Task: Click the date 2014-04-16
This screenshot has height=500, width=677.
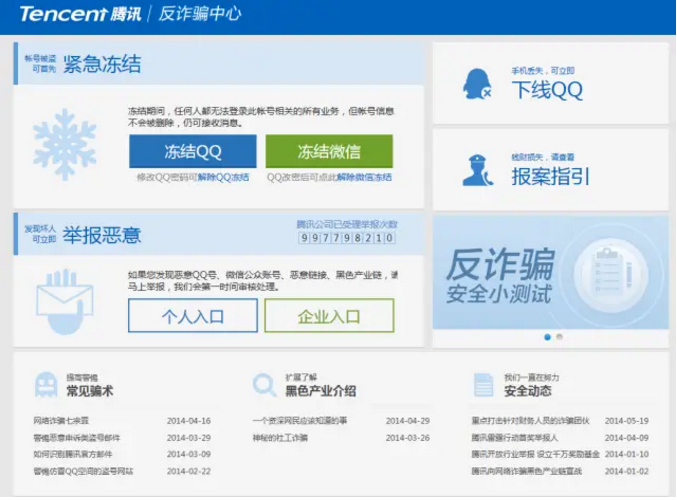Action: click(189, 421)
